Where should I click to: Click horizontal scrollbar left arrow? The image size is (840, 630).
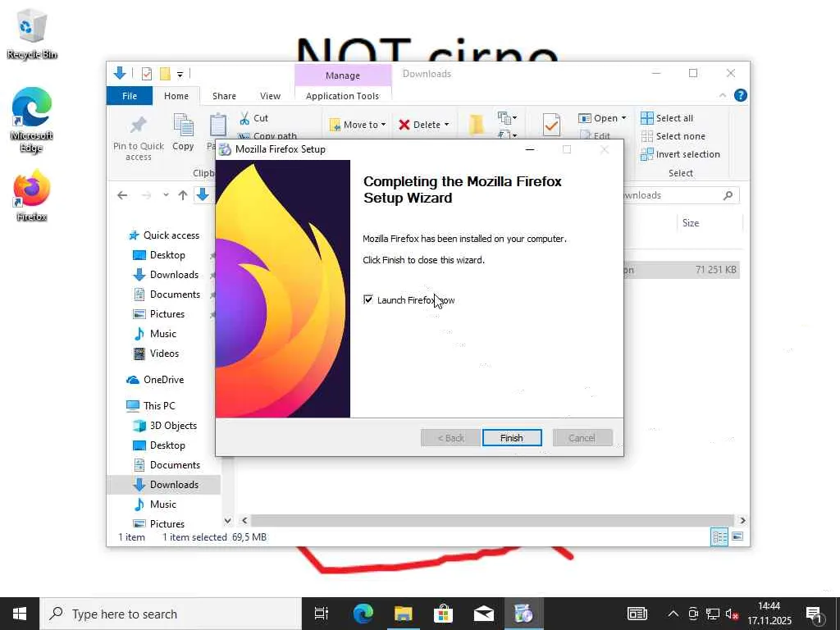click(x=244, y=520)
